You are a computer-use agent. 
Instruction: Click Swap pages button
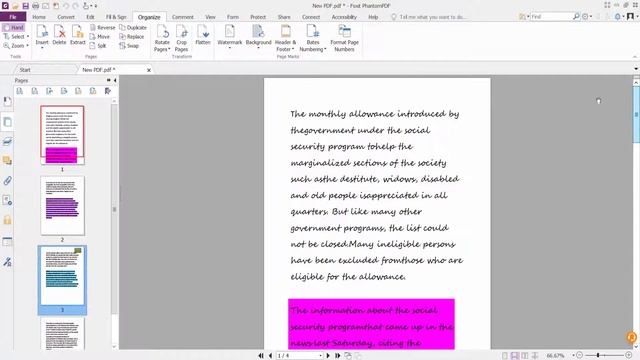pos(129,46)
